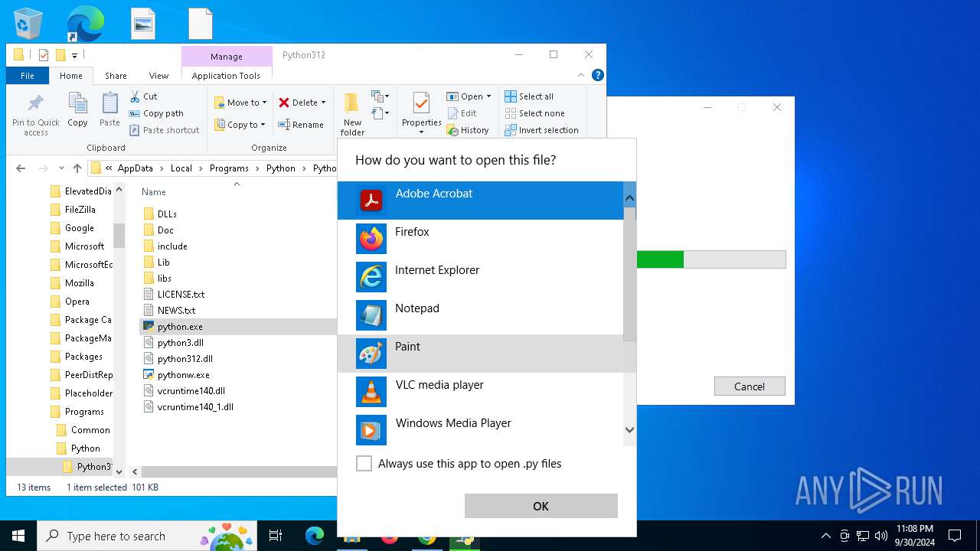The width and height of the screenshot is (980, 551).
Task: Click AppData breadcrumb in address bar
Action: click(x=136, y=168)
